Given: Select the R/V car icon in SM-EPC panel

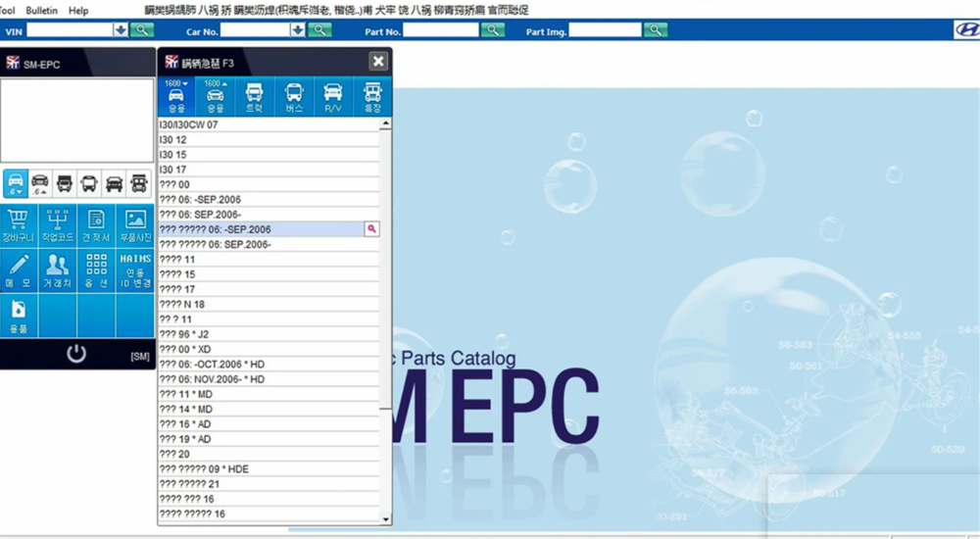Looking at the screenshot, I should pyautogui.click(x=114, y=184).
